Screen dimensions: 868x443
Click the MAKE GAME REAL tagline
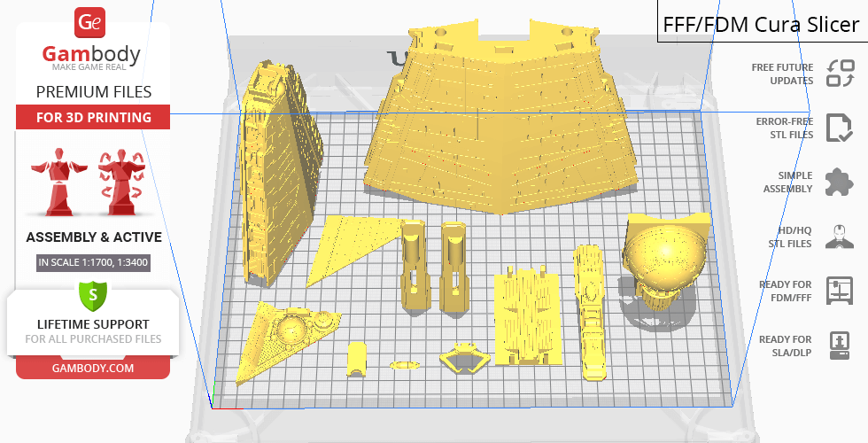point(89,67)
